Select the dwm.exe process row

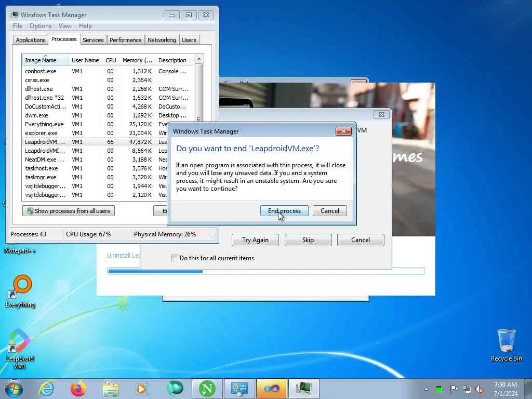click(109, 115)
